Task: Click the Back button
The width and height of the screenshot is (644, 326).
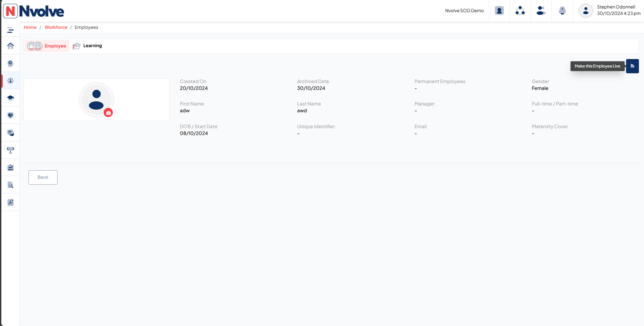Action: pos(43,177)
